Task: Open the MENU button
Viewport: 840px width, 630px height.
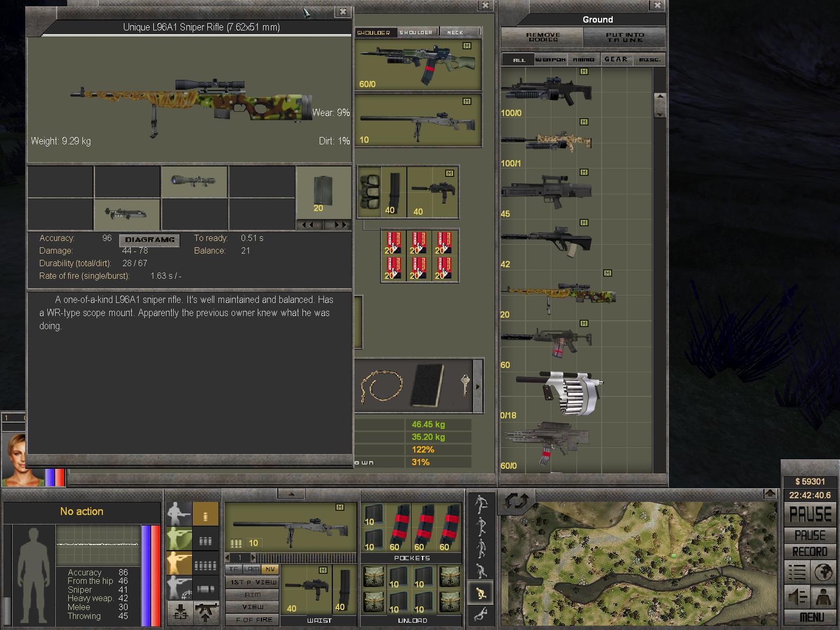Action: point(811,617)
